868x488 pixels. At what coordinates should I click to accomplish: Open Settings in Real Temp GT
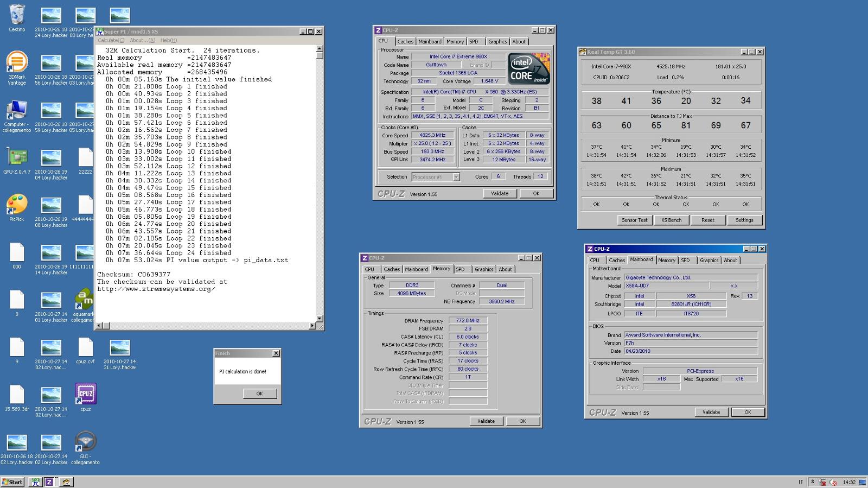click(x=744, y=220)
